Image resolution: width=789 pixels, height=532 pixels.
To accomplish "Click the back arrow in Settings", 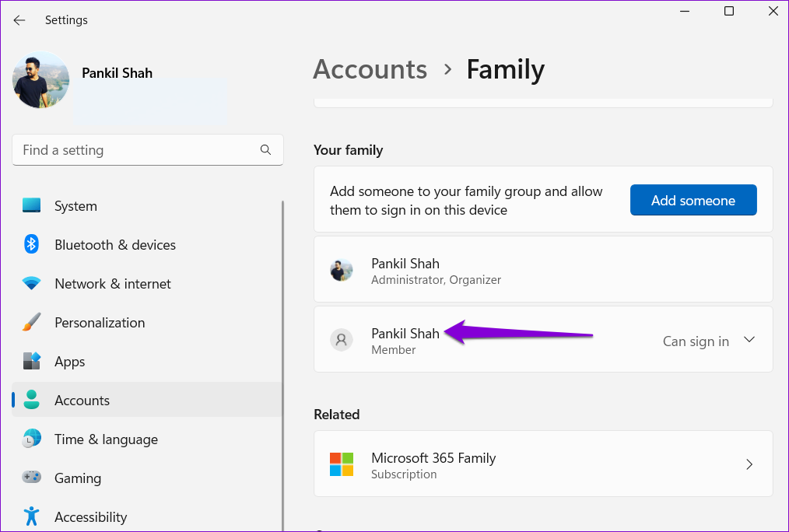I will coord(19,20).
